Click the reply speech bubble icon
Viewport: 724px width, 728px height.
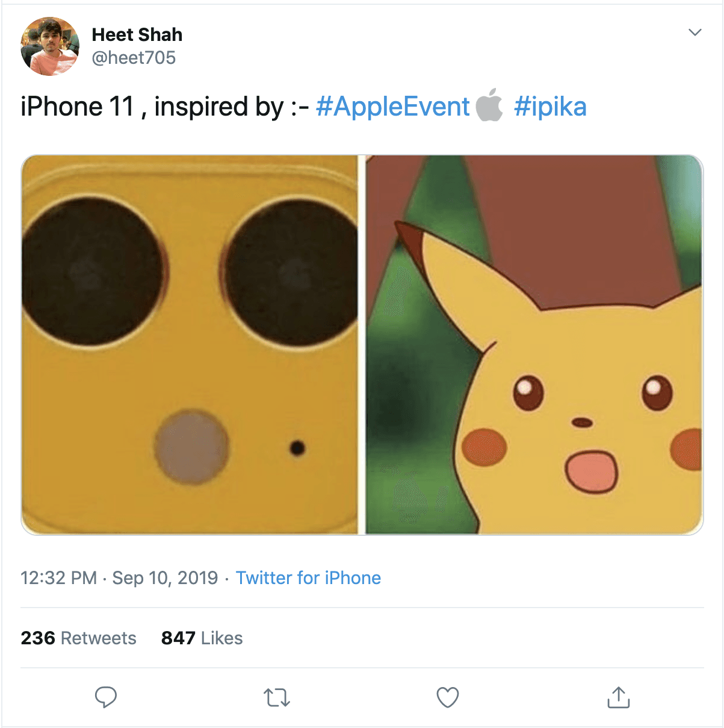tap(106, 697)
